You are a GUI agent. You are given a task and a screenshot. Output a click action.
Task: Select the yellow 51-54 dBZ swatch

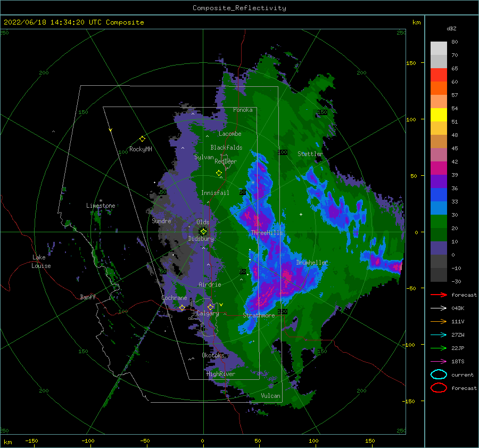click(x=439, y=115)
